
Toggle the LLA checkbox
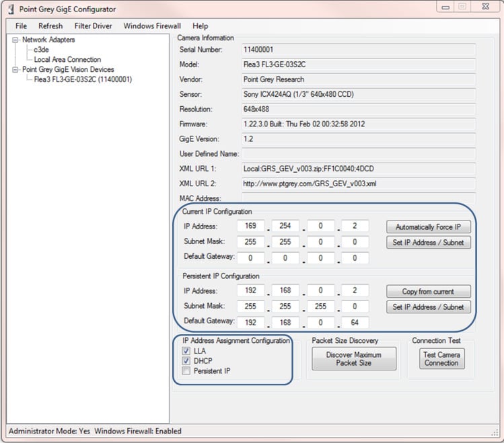(x=186, y=351)
